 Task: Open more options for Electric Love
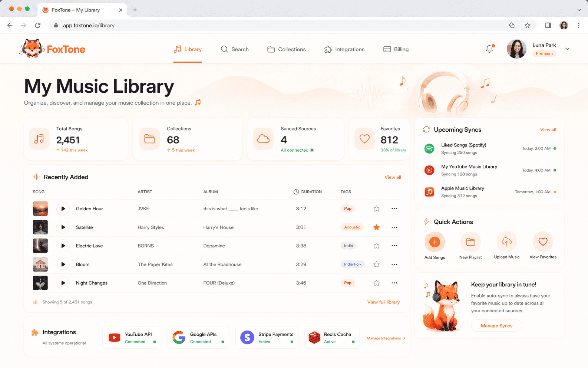[394, 246]
